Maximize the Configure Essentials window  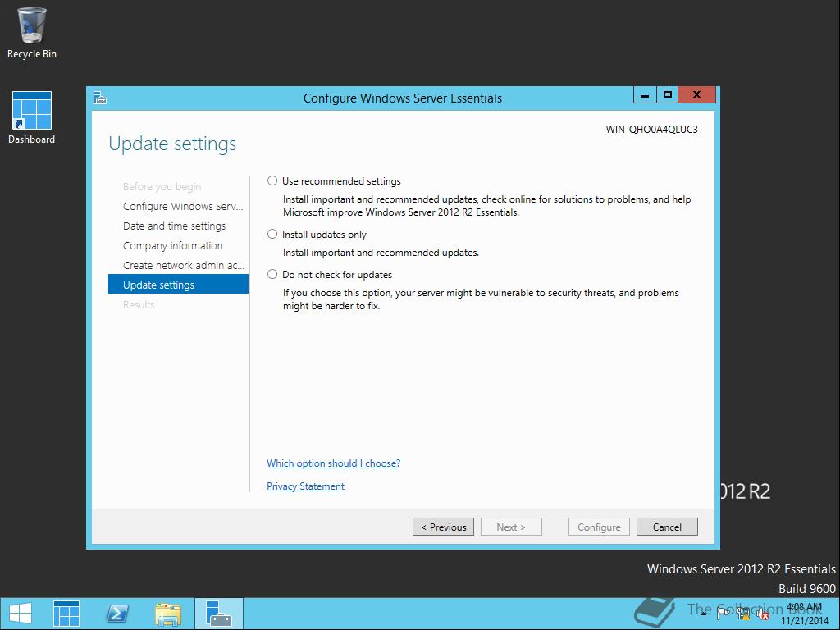coord(667,95)
